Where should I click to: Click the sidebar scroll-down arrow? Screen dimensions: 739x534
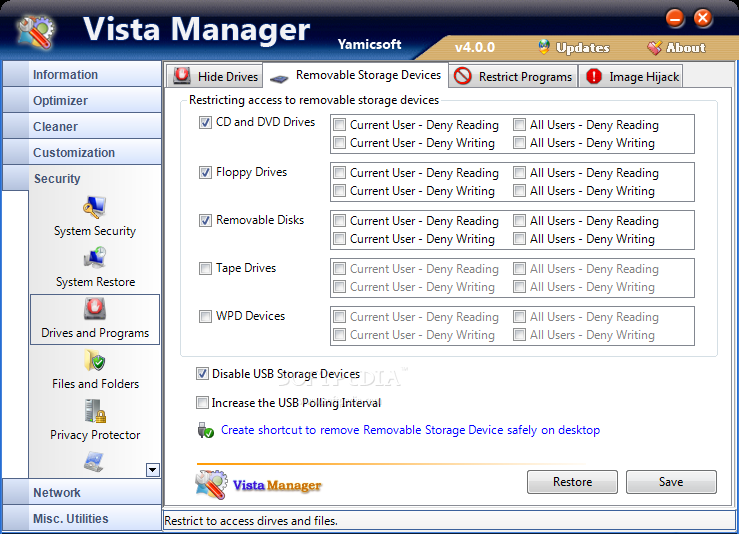(x=153, y=470)
